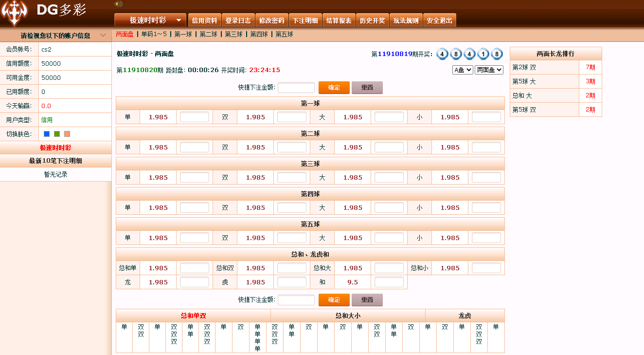Screen dimensions: 644x355
Task: Click 重置 button below 总和、龙虎和 section
Action: pyautogui.click(x=367, y=300)
